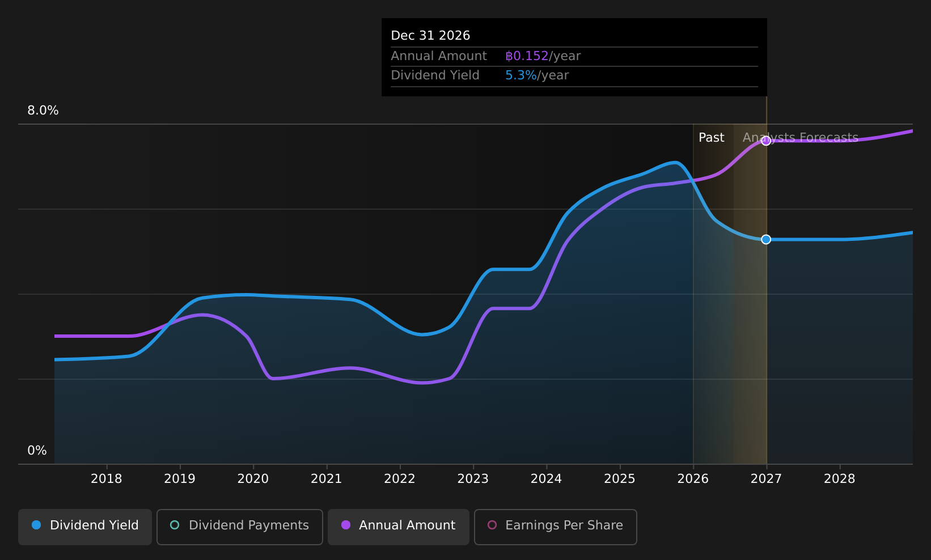Click the 5.3%/year value in tooltip
This screenshot has height=560, width=931.
tap(537, 75)
